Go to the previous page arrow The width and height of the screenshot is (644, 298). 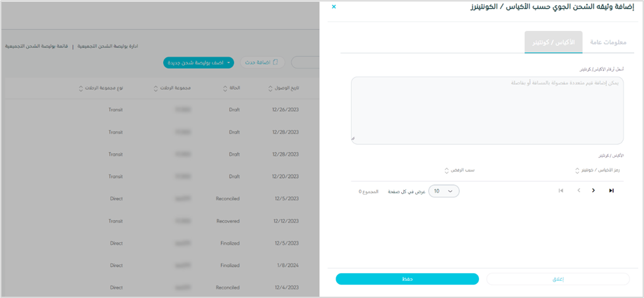[x=579, y=191]
